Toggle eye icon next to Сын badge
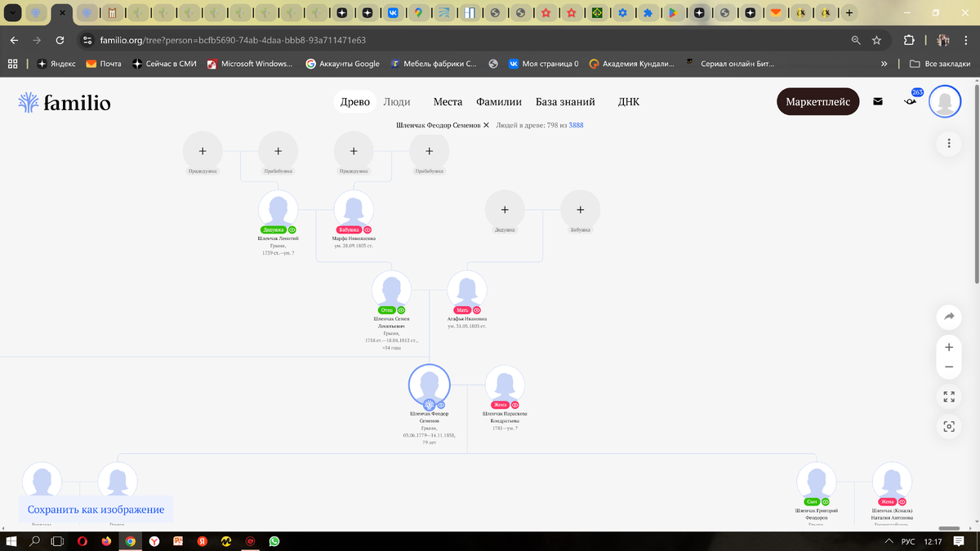980x551 pixels. click(x=826, y=501)
